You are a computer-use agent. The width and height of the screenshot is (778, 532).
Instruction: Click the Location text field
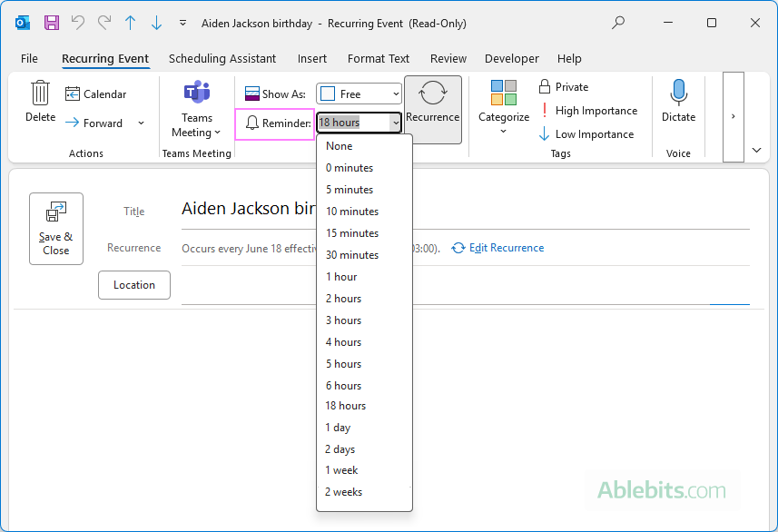point(466,286)
